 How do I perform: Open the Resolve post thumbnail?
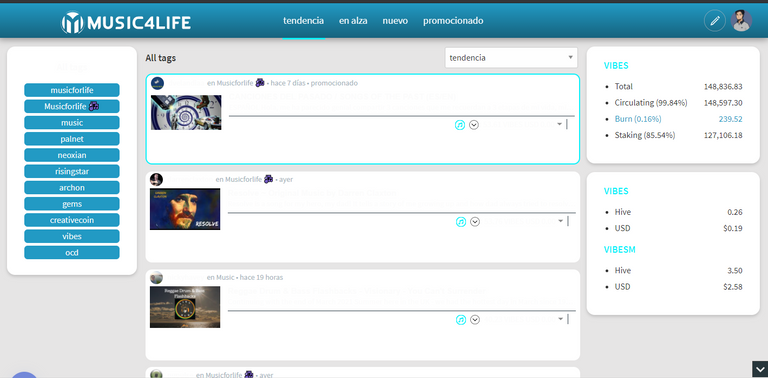185,209
